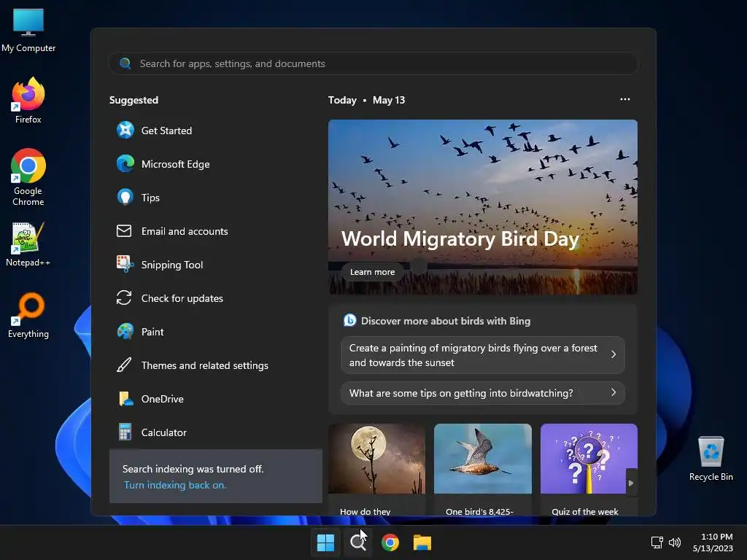Select the Firefox desktop shortcut

coord(28,101)
